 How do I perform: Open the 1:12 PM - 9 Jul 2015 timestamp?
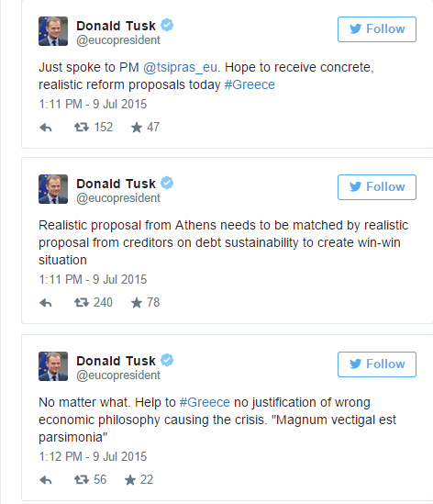(93, 457)
